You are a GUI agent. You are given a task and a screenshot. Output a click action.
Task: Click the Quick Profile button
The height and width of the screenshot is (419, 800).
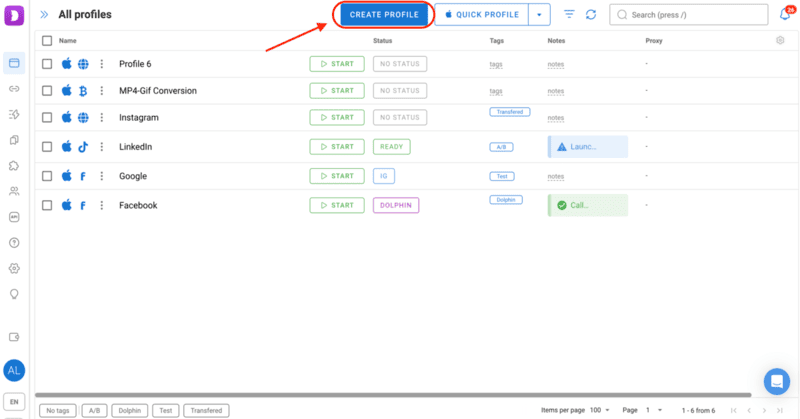[x=482, y=15]
